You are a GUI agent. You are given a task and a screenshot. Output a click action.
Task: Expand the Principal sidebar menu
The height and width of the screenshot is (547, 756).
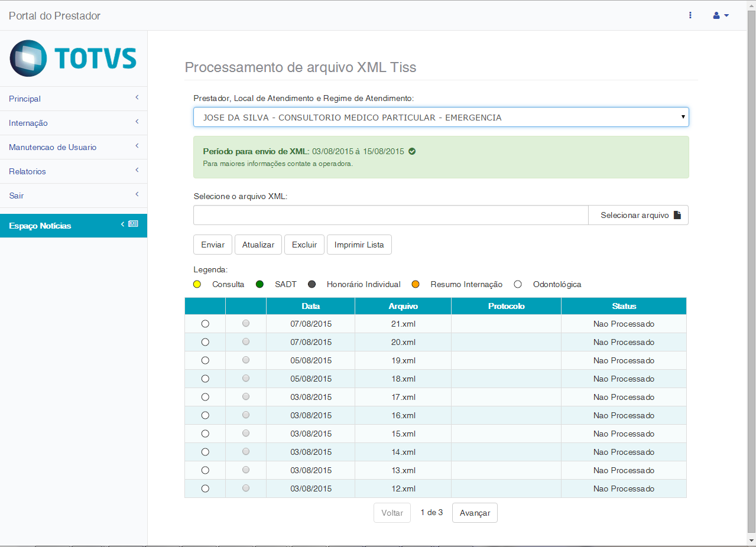73,99
